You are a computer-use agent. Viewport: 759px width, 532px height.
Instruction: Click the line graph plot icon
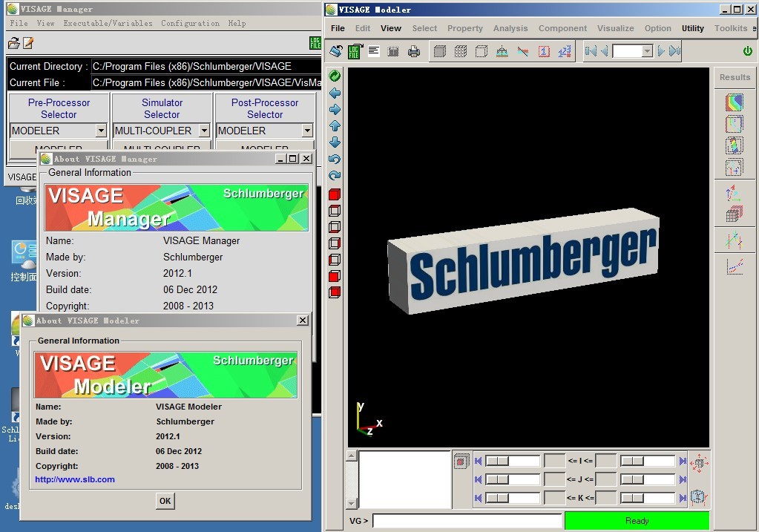click(x=735, y=266)
